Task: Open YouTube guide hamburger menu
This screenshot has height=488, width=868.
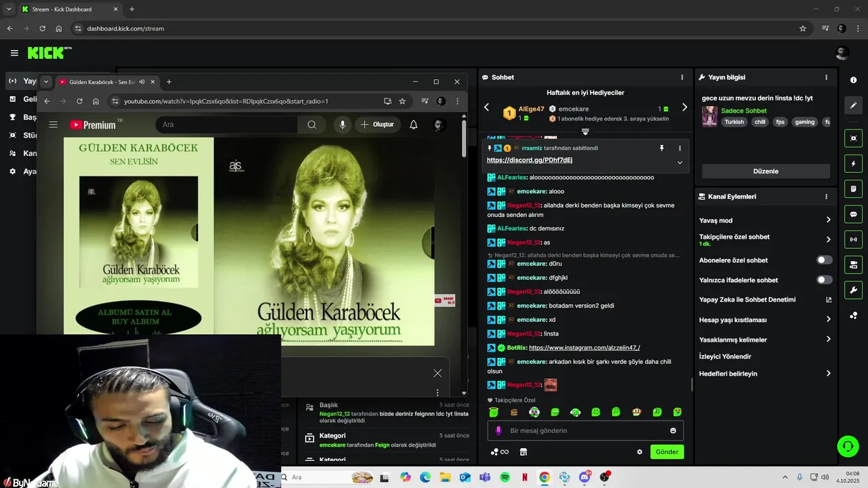Action: [x=53, y=125]
